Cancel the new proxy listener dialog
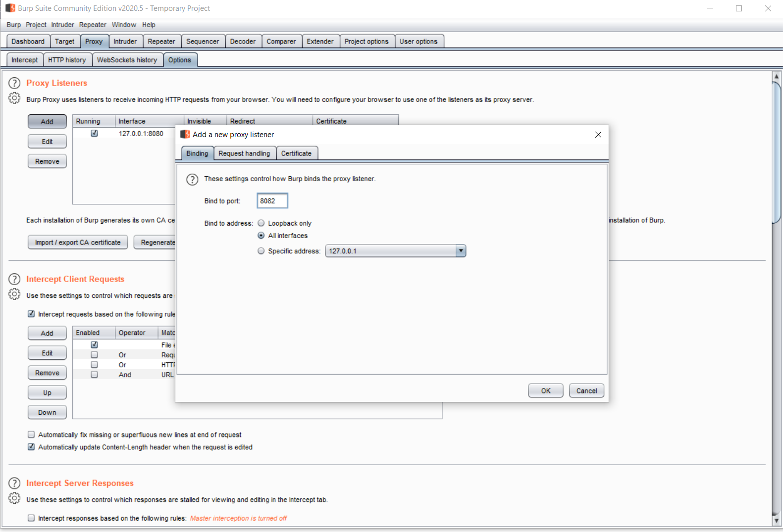783x532 pixels. (586, 390)
